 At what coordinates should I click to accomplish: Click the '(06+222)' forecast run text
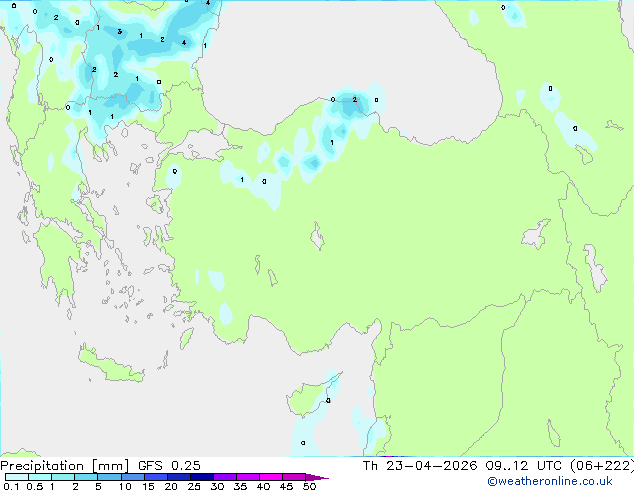[601, 466]
